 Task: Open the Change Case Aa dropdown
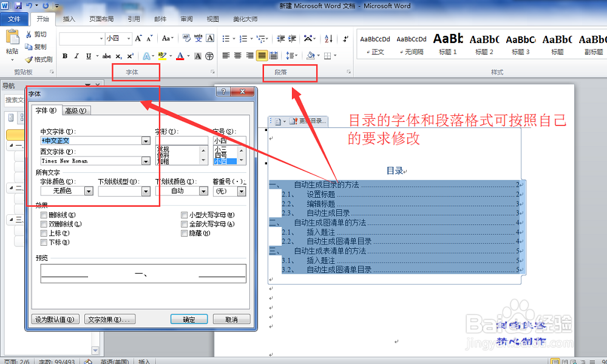coord(168,38)
